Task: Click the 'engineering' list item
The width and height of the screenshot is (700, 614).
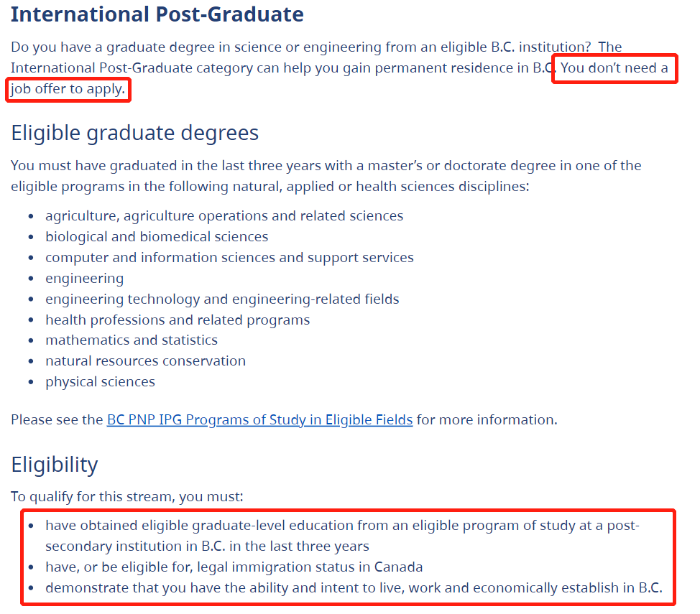Action: 84,279
